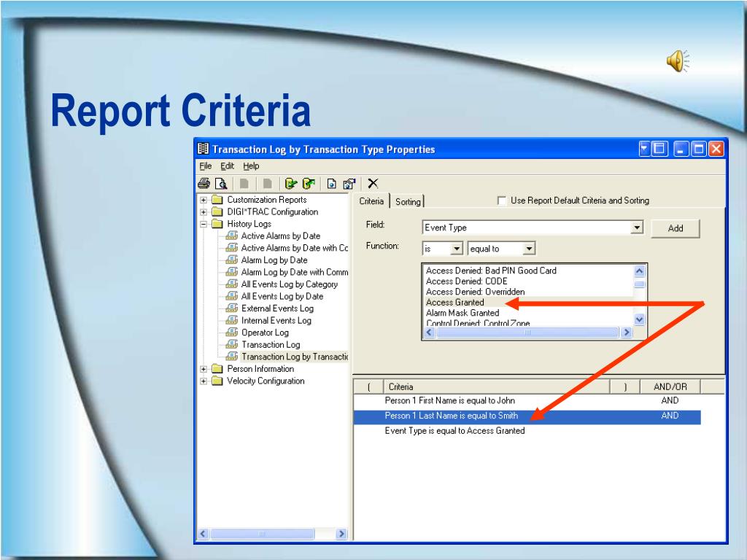This screenshot has width=747, height=560.
Task: Select the Person 1 Last Name criteria row
Action: click(527, 416)
